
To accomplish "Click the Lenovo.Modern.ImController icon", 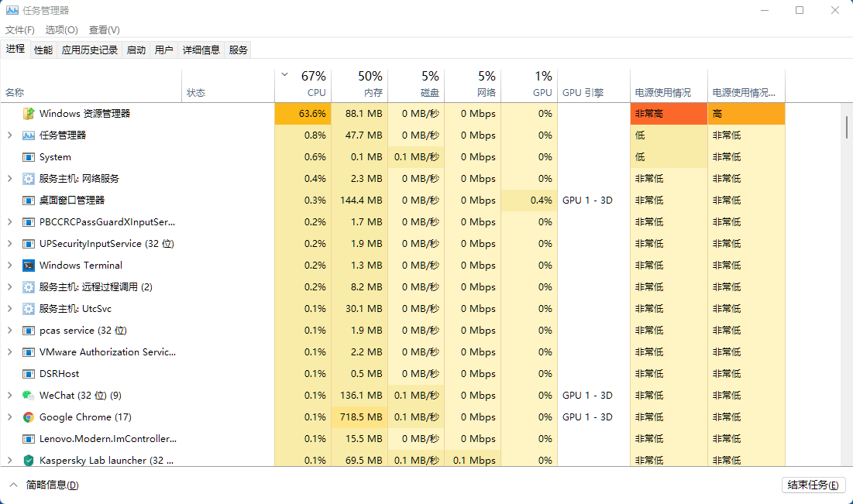I will (x=29, y=439).
